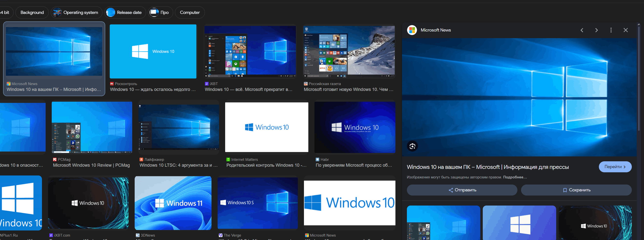Click 3DNews source favicon
644x240 pixels.
[138, 235]
